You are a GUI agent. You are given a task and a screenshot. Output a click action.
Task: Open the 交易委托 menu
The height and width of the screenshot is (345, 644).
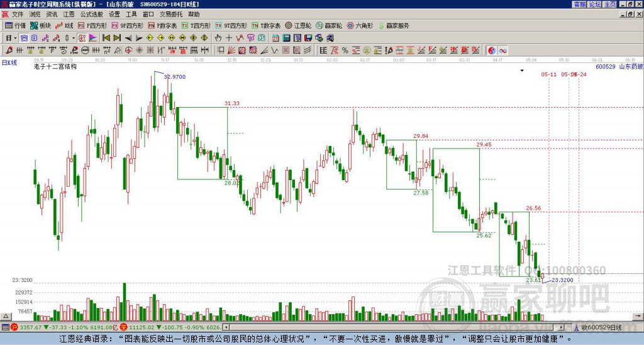tap(171, 14)
